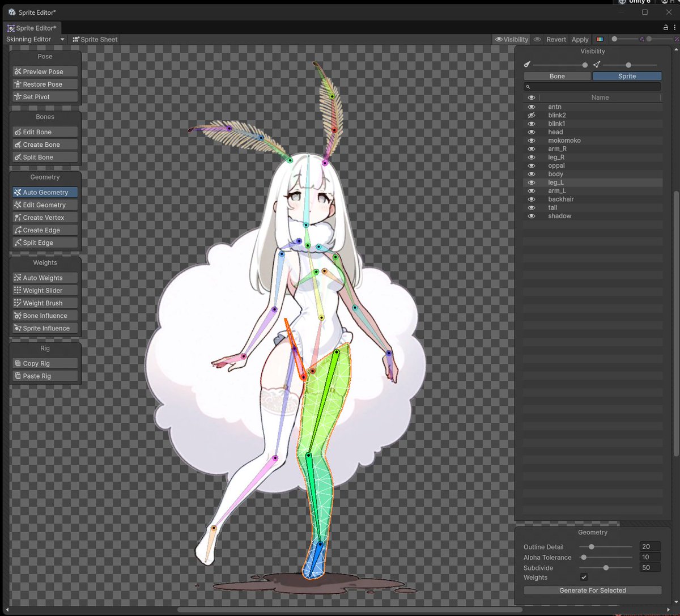Activate the Edit Bone tool
Viewport: 680px width, 616px height.
45,132
